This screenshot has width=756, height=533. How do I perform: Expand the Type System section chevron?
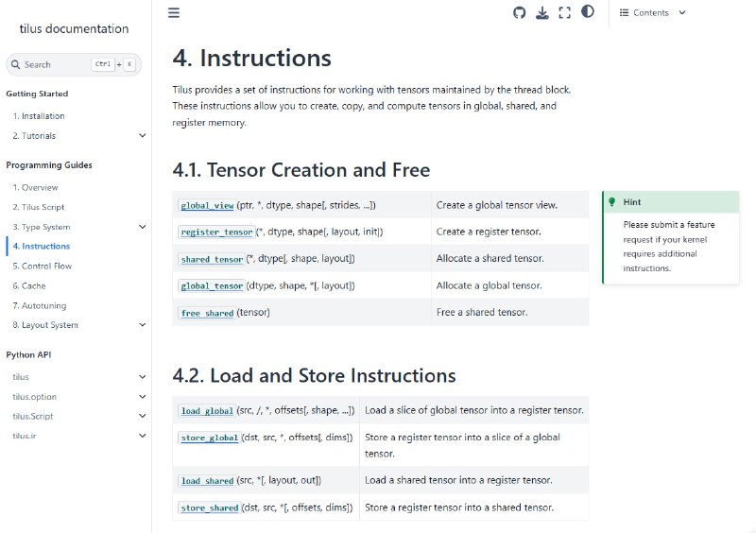[143, 227]
